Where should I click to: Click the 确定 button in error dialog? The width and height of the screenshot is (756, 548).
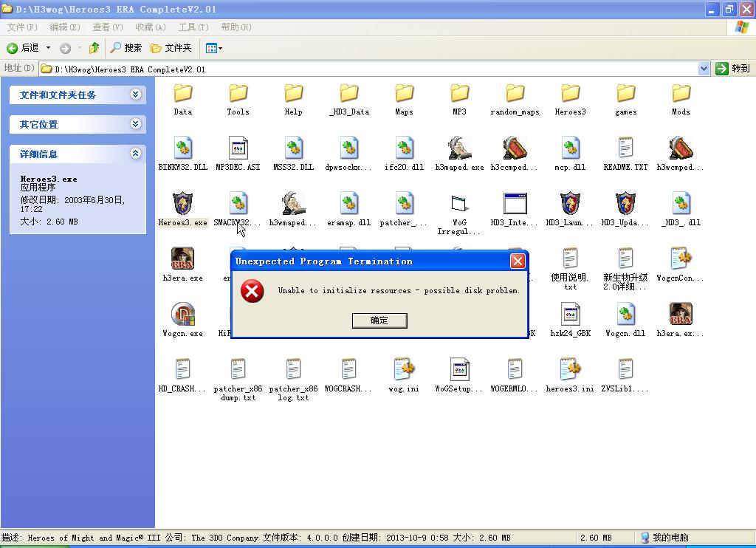(379, 320)
